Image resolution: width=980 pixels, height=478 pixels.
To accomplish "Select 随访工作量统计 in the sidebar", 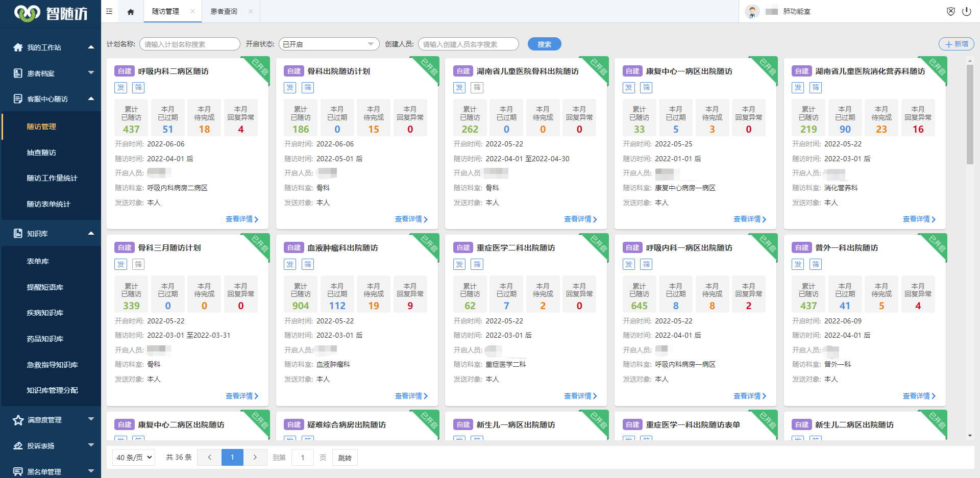I will [x=51, y=178].
